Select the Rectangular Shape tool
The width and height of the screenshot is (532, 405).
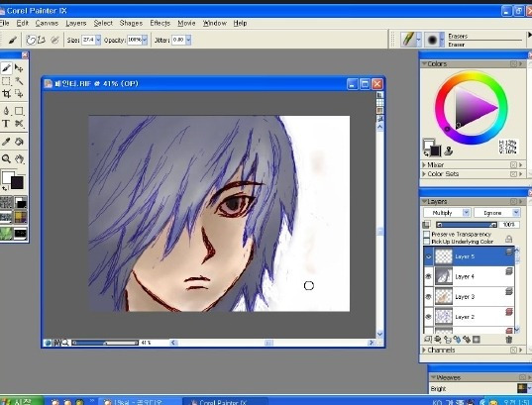(20, 111)
